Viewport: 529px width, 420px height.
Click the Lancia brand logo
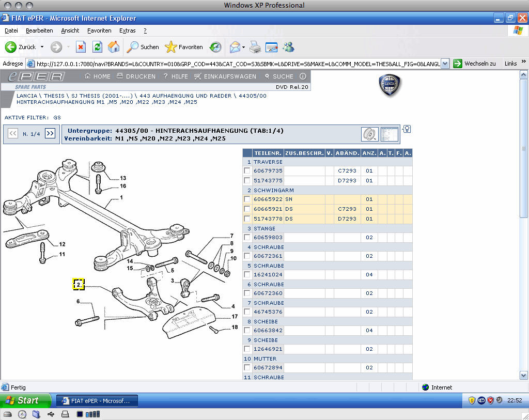click(x=390, y=85)
